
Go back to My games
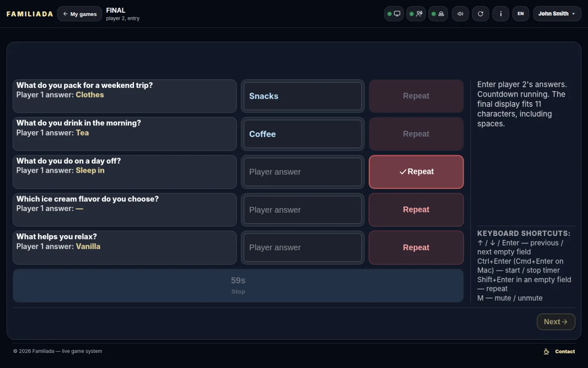coord(79,14)
